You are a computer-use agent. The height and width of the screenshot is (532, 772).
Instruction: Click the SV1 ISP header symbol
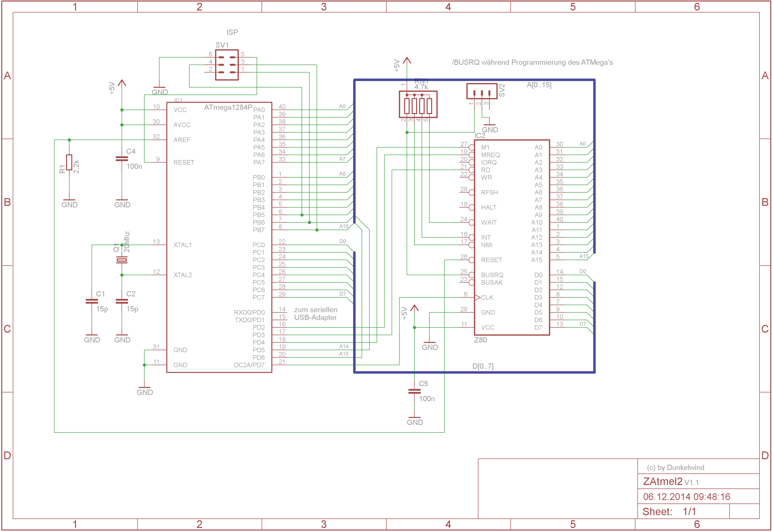pyautogui.click(x=227, y=65)
